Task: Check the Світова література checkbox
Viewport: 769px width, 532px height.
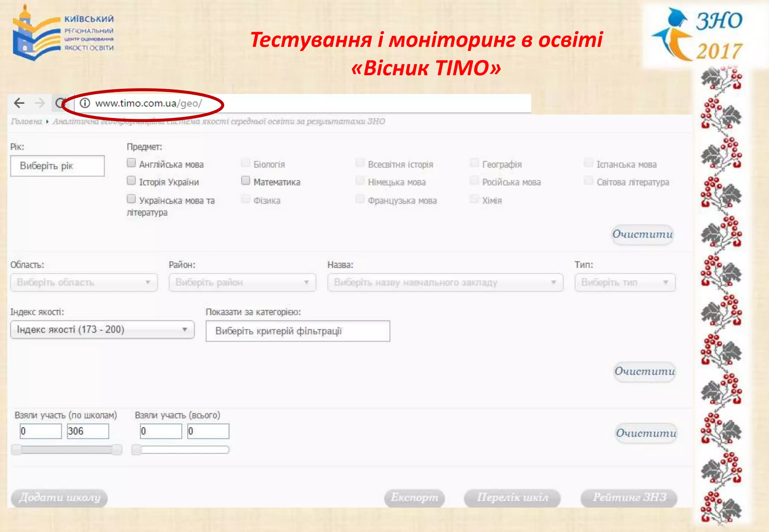Action: [588, 180]
